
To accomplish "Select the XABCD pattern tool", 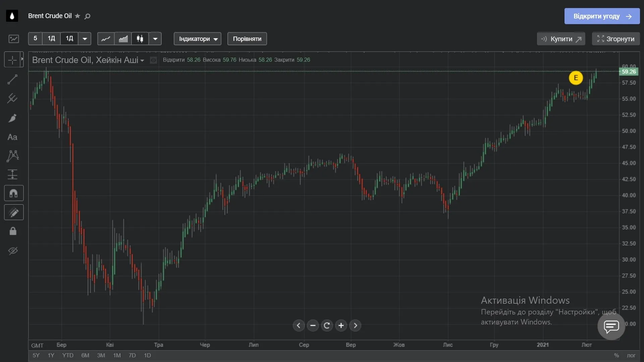I will [12, 156].
